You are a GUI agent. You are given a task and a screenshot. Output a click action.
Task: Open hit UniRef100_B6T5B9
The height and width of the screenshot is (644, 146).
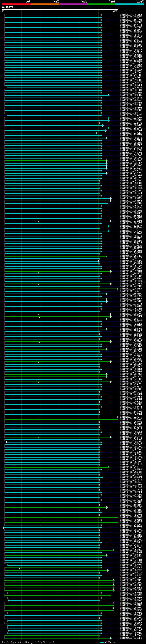[131, 22]
